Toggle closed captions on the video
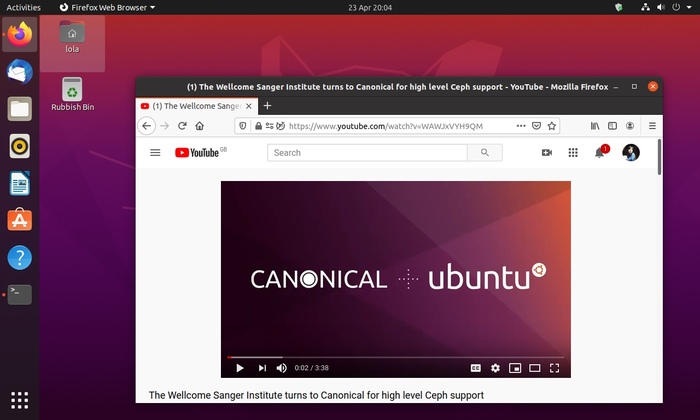Viewport: 700px width, 420px height. point(476,368)
